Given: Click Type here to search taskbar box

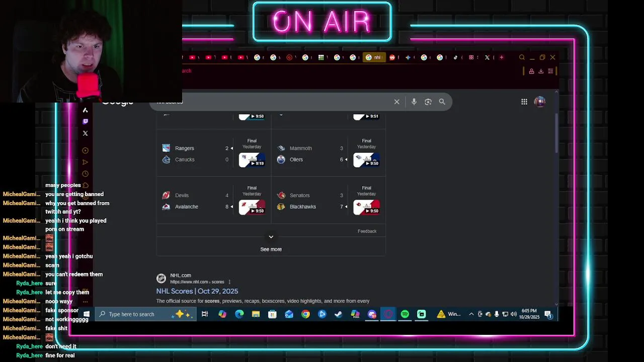Looking at the screenshot, I should (145, 314).
